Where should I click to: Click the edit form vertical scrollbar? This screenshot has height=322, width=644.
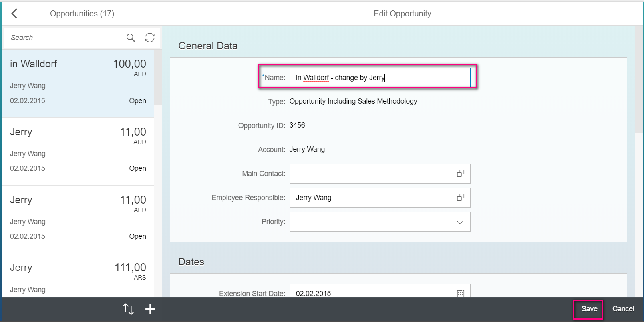[639, 80]
